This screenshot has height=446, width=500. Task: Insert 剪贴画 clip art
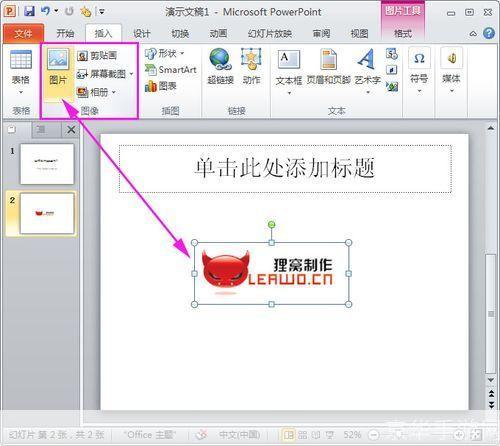click(x=97, y=55)
